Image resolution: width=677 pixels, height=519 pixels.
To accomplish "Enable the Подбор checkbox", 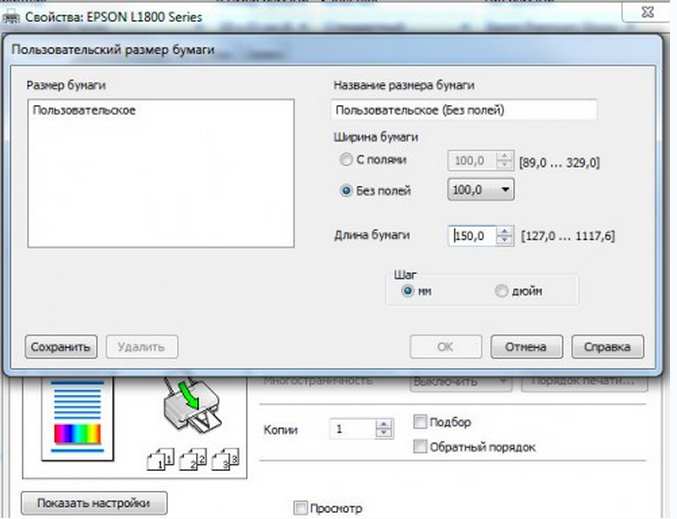I will point(420,421).
